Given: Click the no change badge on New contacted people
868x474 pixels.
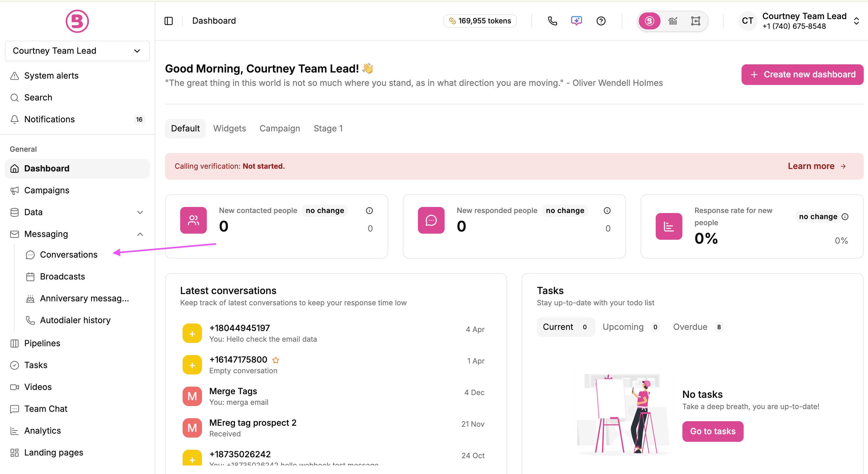Looking at the screenshot, I should tap(325, 211).
